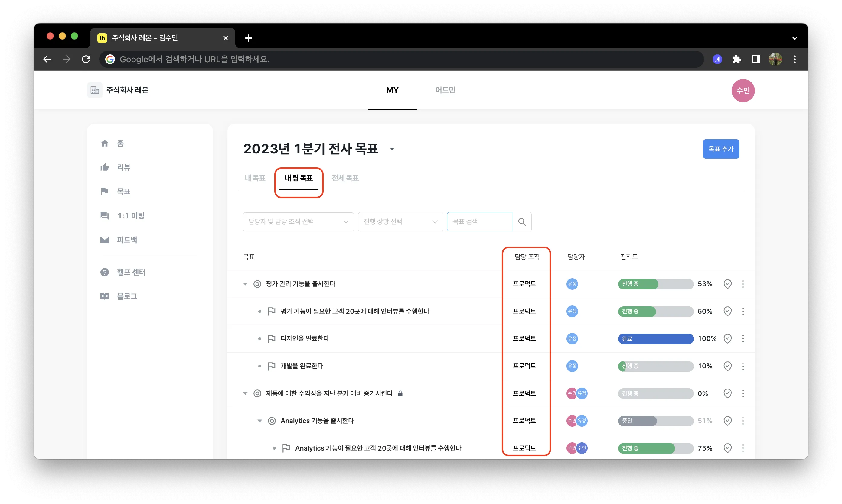842x504 pixels.
Task: Click check-in icon for 0% 수익성 goal
Action: click(727, 394)
